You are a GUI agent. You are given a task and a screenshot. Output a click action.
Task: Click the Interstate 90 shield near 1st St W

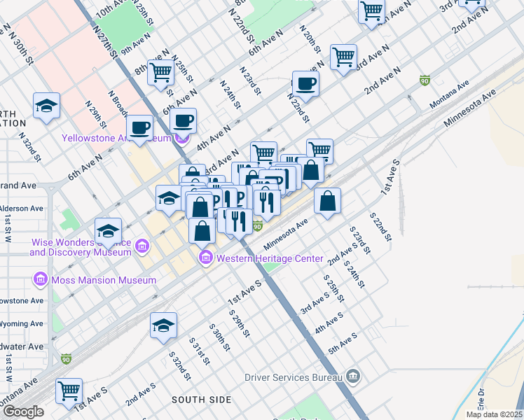(x=66, y=359)
